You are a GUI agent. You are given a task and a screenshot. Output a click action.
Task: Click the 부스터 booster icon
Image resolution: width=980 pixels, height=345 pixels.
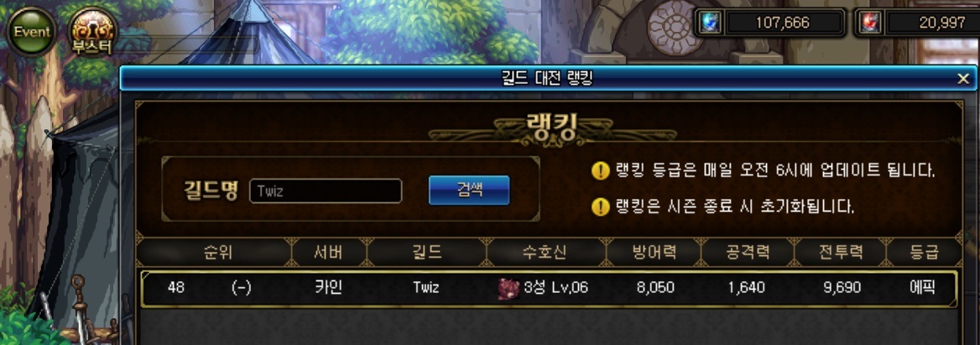click(x=92, y=31)
